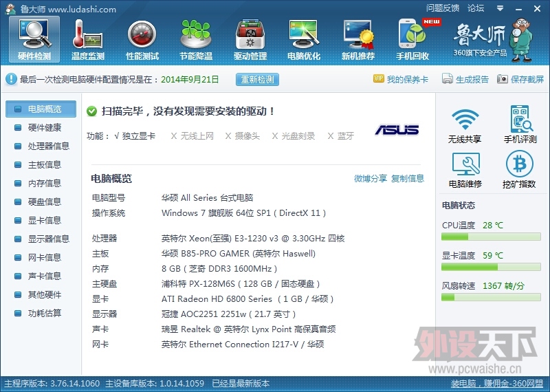Open the 电脑优化 PC optimization tool
This screenshot has height=392, width=550.
(x=304, y=39)
